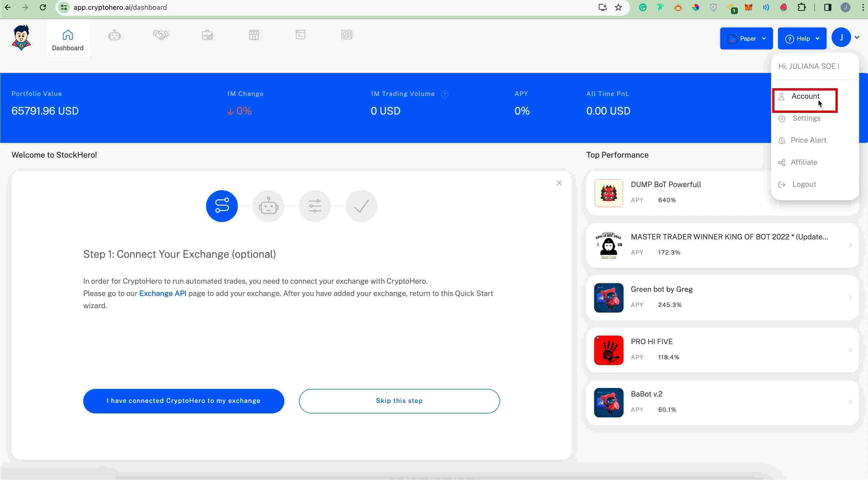Click Skip this step button

(399, 401)
